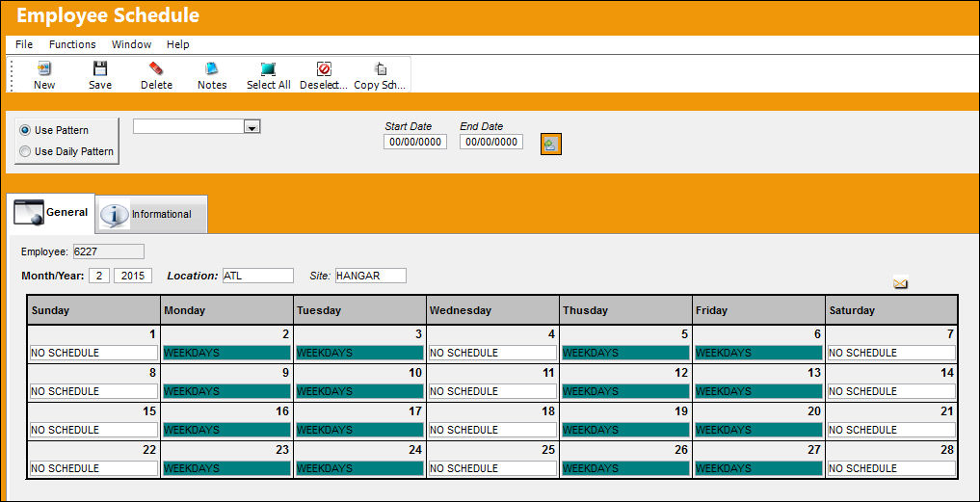This screenshot has width=980, height=502.
Task: Click the Wednesday column header
Action: click(x=492, y=310)
